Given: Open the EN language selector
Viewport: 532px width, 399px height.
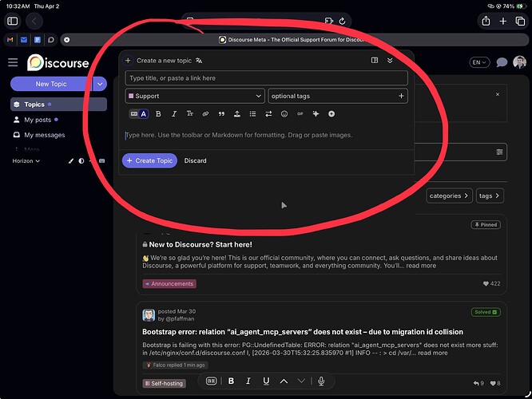Looking at the screenshot, I should (479, 62).
